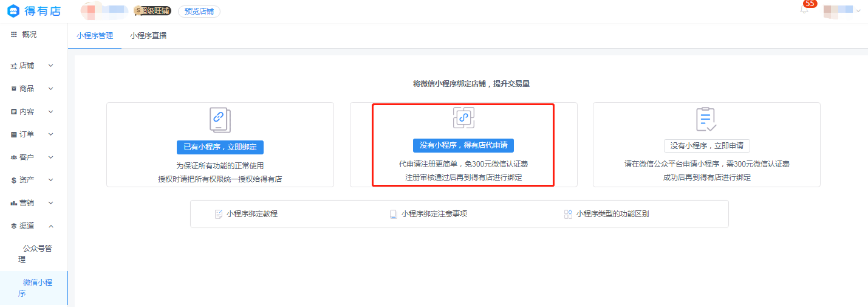
Task: Open 公众号管理 in the sidebar
Action: pyautogui.click(x=38, y=254)
